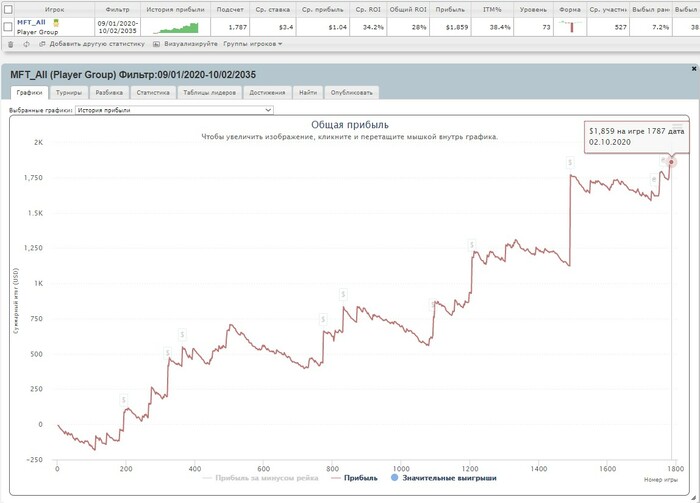
Task: Click the blue Значительные выигрыши legend dot
Action: click(x=394, y=478)
